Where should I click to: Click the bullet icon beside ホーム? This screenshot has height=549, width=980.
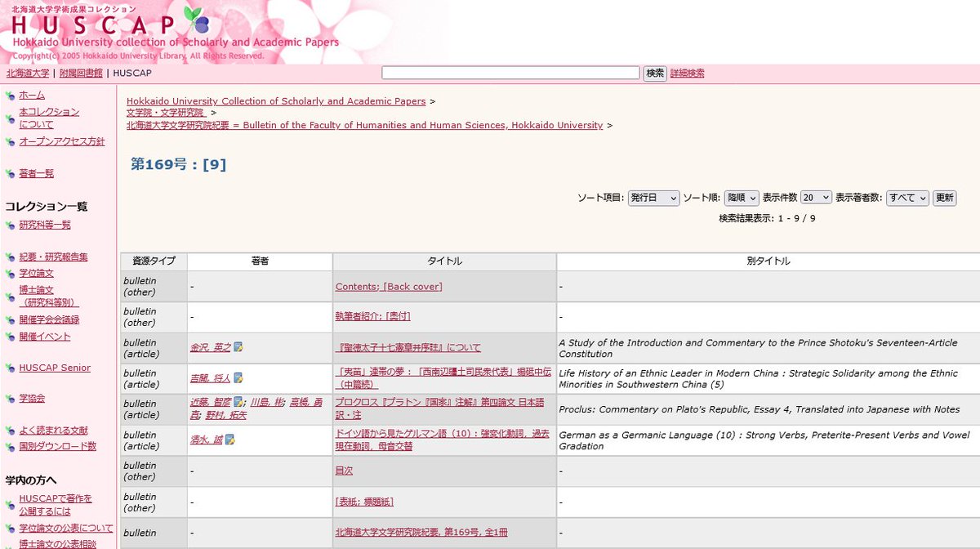pyautogui.click(x=10, y=96)
